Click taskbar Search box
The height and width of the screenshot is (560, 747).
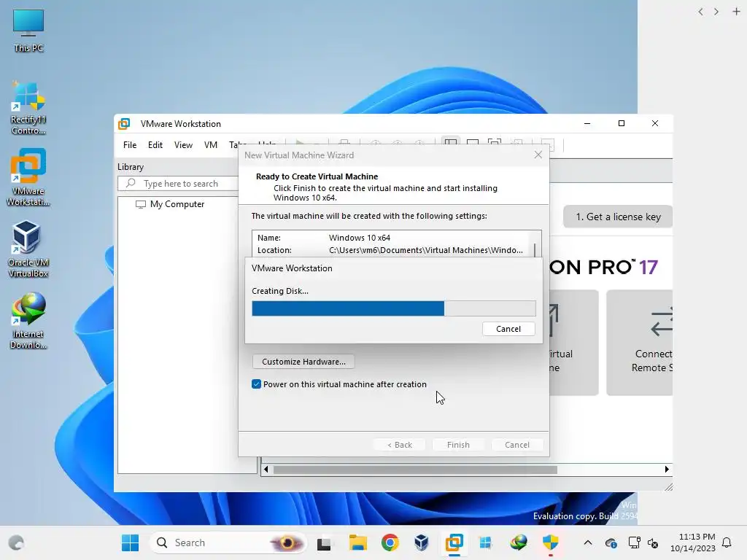pyautogui.click(x=228, y=542)
